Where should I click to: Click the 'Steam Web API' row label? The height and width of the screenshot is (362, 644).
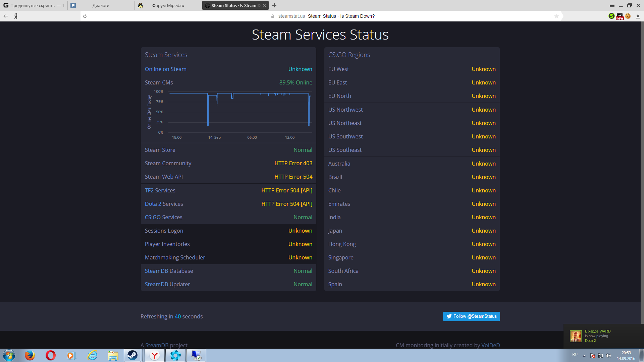[x=164, y=177]
